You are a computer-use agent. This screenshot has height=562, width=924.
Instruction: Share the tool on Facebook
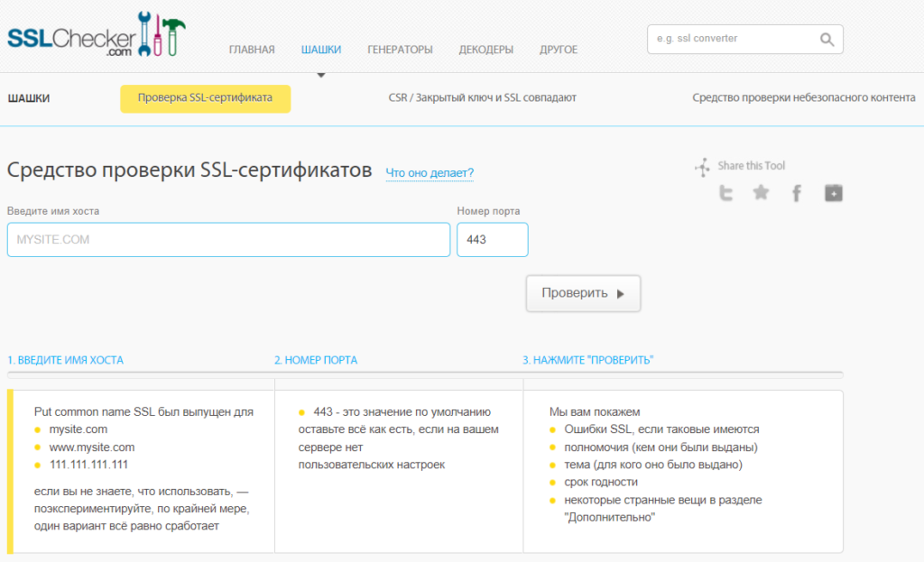point(796,193)
